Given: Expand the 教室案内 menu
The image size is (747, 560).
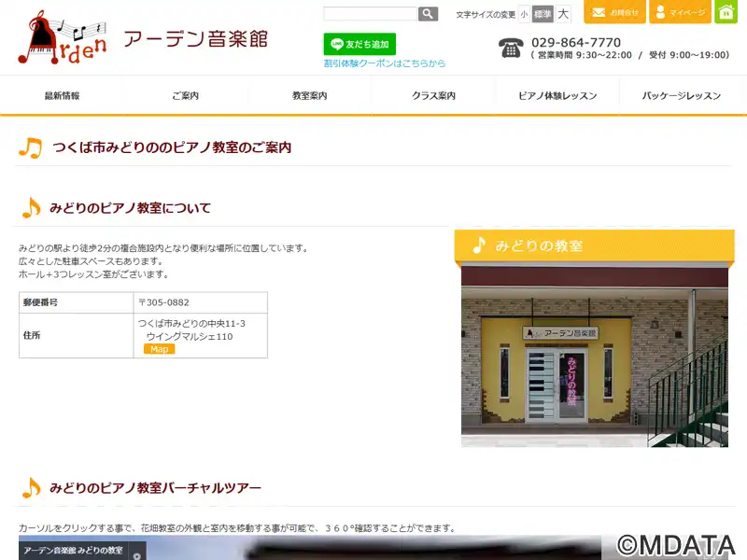Looking at the screenshot, I should [309, 96].
